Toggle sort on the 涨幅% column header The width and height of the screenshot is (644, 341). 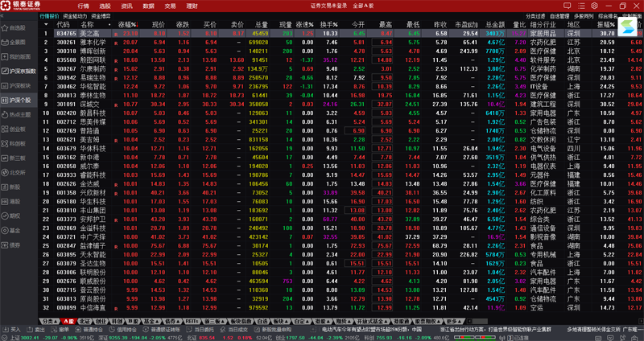(128, 25)
